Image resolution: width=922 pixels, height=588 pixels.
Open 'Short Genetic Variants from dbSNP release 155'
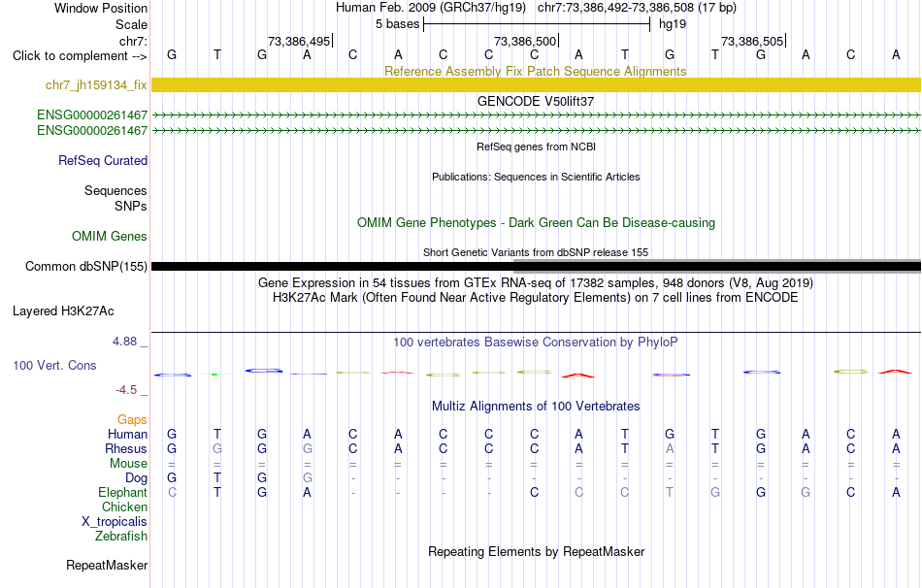pyautogui.click(x=536, y=252)
